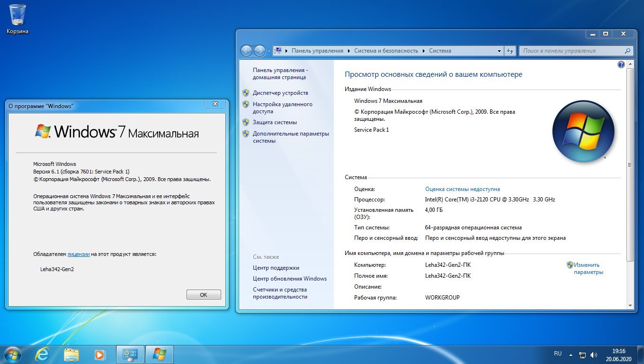The height and width of the screenshot is (364, 644).
Task: Open Центр обновления Windows link
Action: 290,279
